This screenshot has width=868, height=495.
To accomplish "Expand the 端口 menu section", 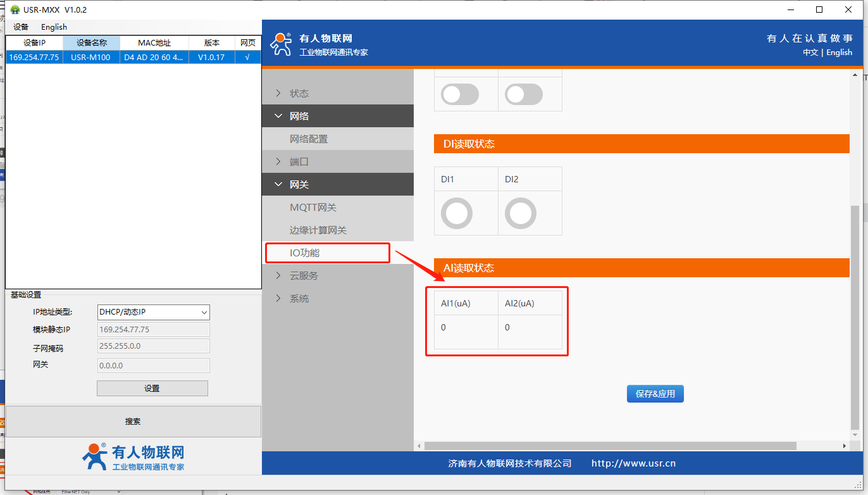I will 338,161.
